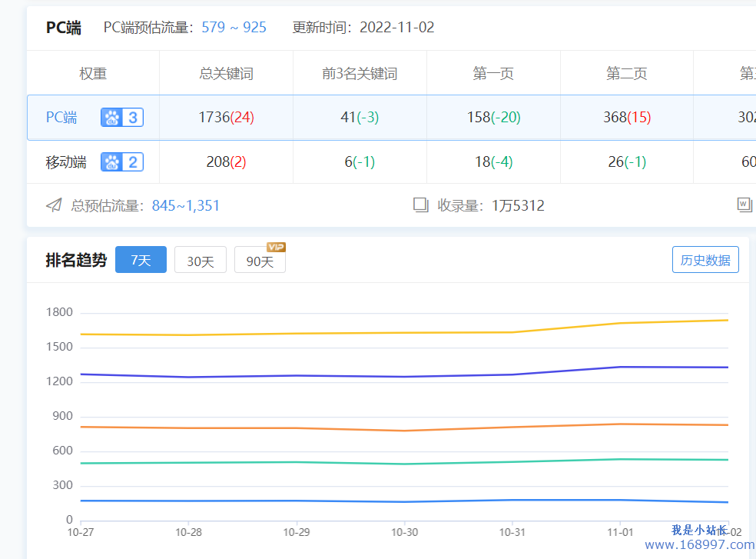Click the 移动端 row label

tap(66, 161)
